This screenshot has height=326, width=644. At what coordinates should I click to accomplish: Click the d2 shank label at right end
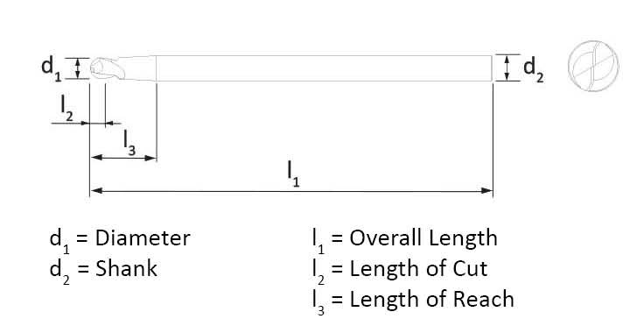tap(534, 70)
